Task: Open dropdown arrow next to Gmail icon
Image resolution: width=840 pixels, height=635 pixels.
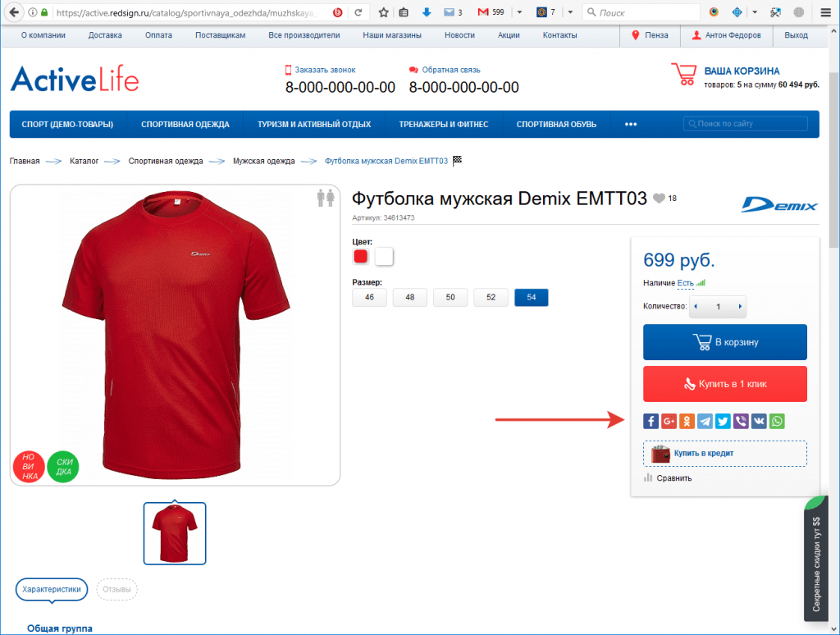Action: 519,12
